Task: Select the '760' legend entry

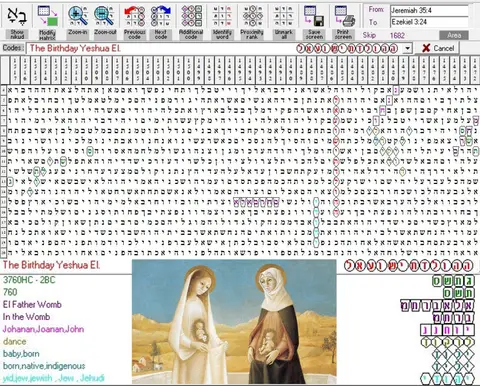Action: 10,292
